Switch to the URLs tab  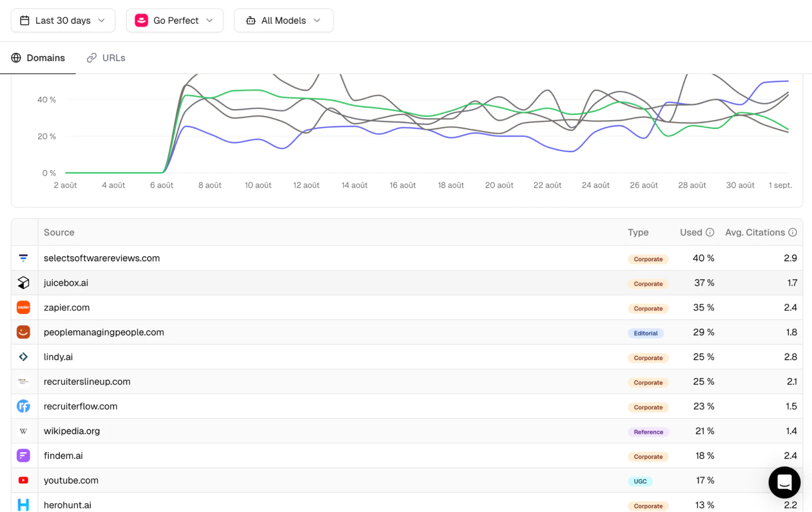(106, 58)
